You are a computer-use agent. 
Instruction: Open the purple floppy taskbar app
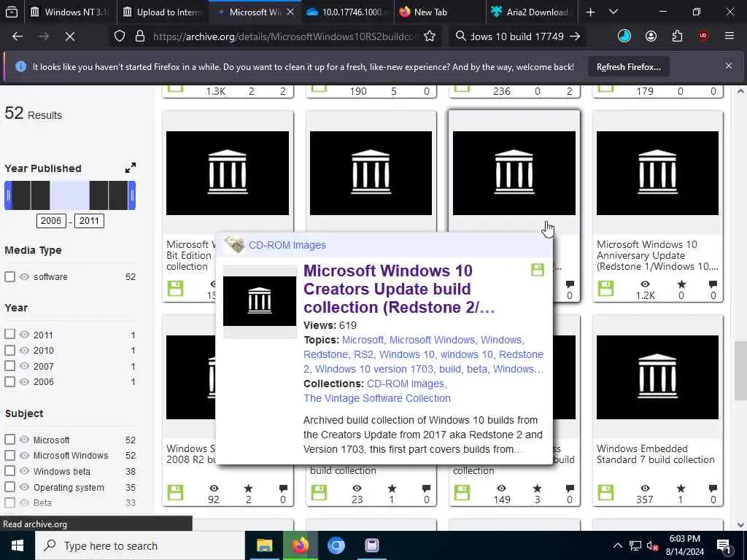click(x=371, y=545)
